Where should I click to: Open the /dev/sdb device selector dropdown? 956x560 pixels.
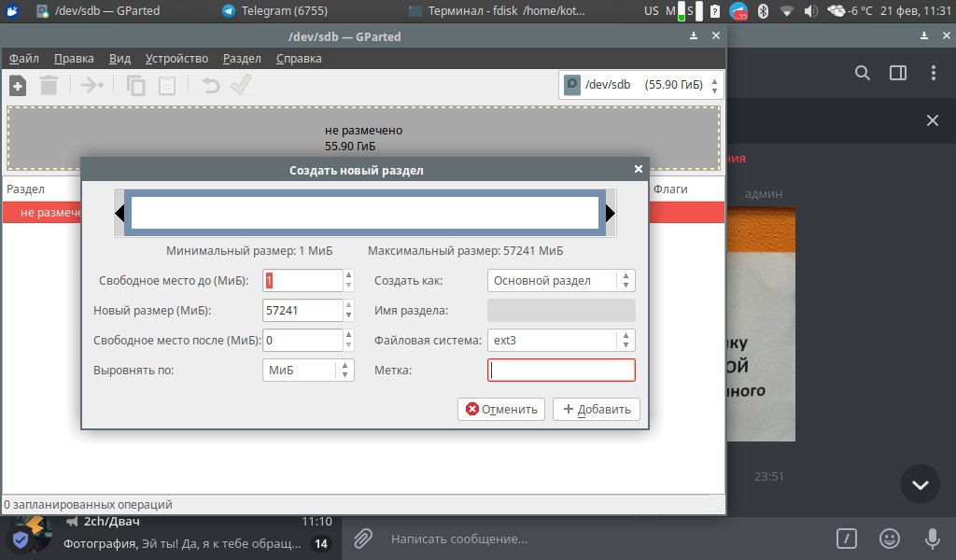pos(640,85)
